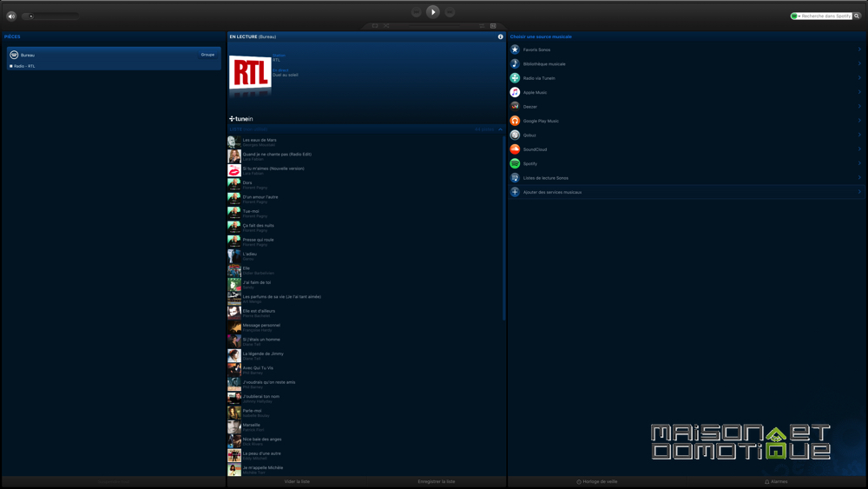868x489 pixels.
Task: Click the SoundCloud service icon
Action: [515, 149]
